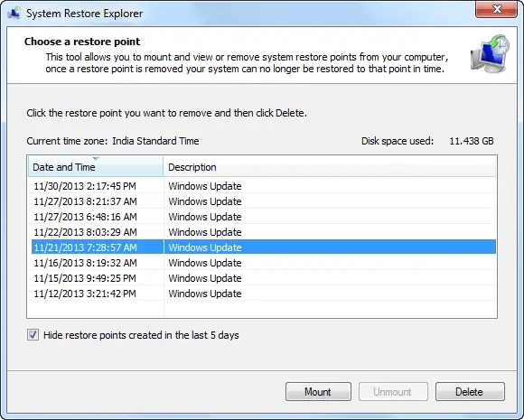Delete the selected restore point
Viewport: 524px width, 420px height.
coord(470,392)
